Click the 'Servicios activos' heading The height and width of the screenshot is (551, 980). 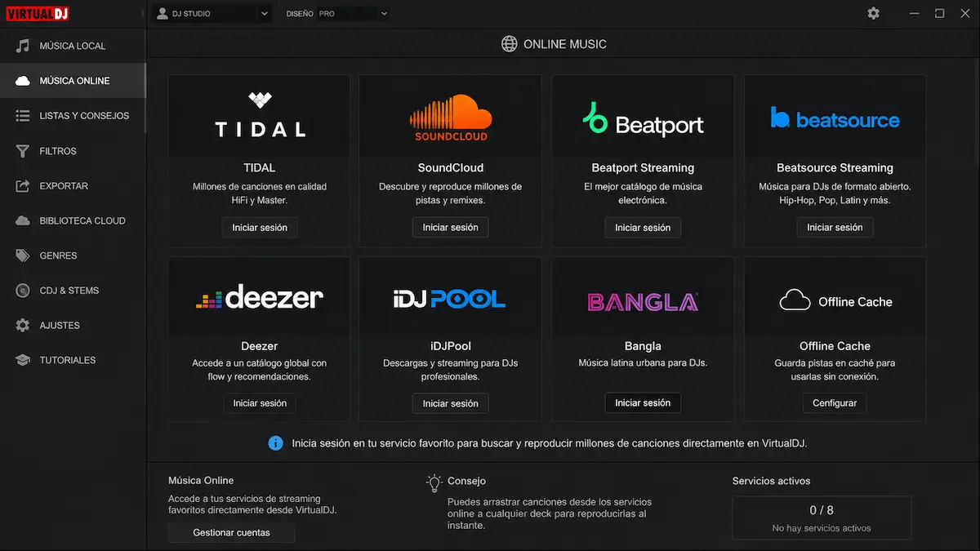(x=771, y=481)
